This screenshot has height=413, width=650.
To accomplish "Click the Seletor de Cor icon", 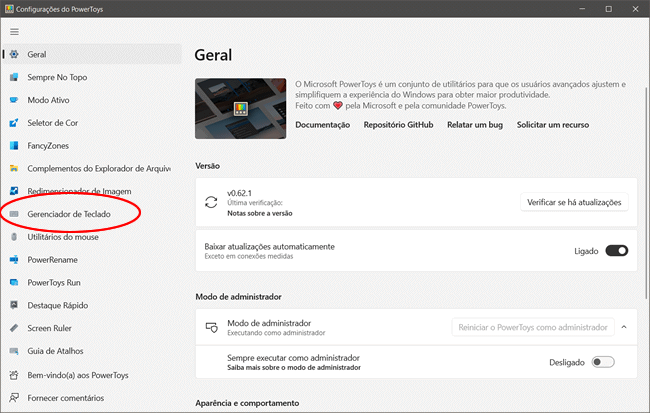I will click(x=14, y=123).
